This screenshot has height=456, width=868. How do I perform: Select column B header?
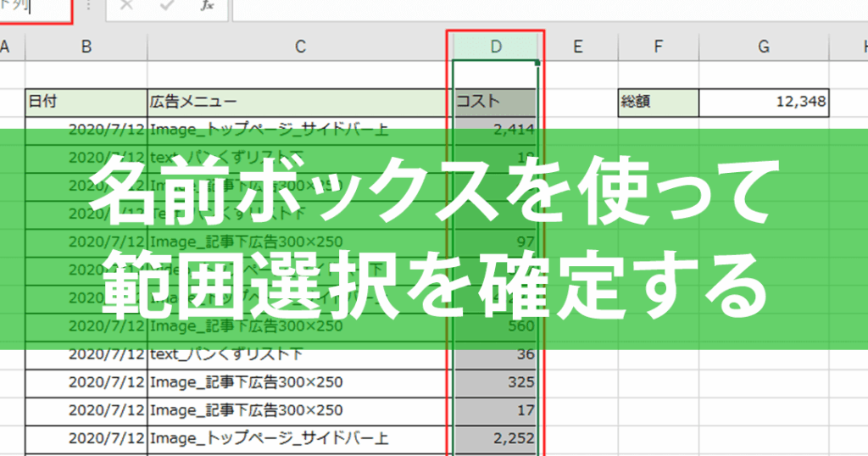(x=86, y=47)
